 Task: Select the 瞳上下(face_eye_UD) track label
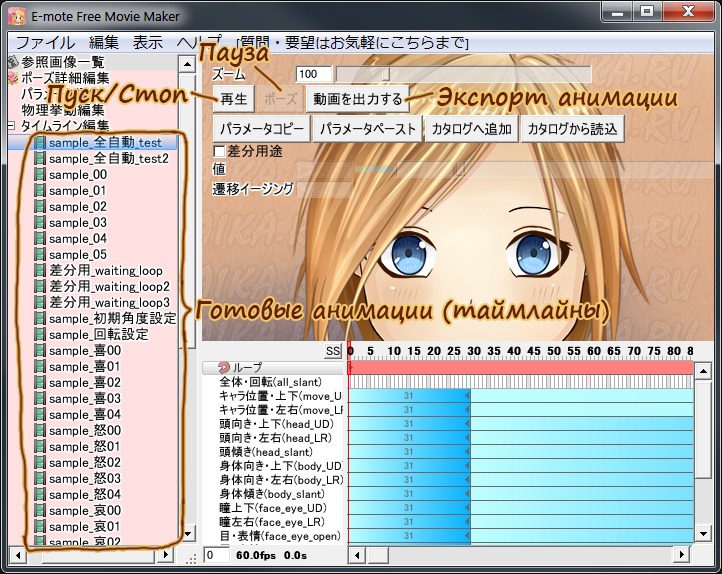coord(273,508)
